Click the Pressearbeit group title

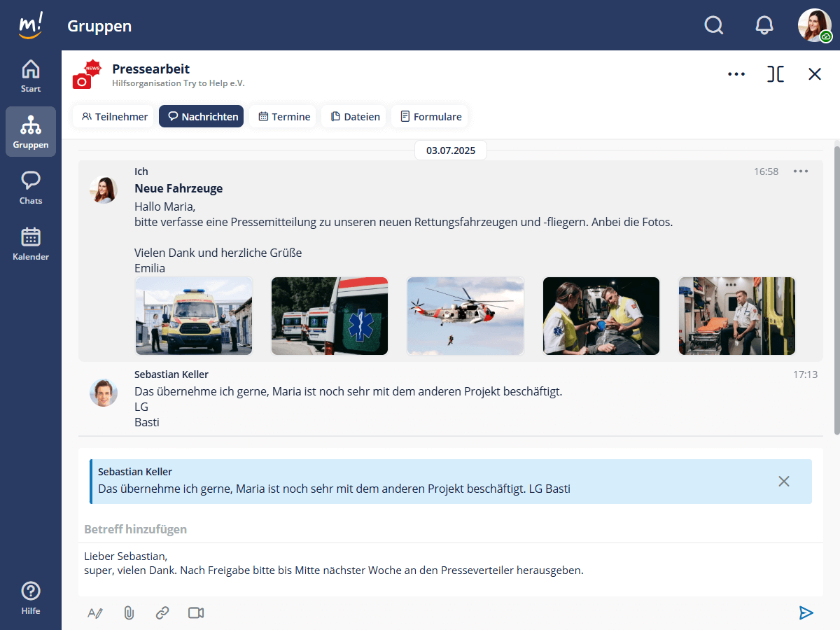click(150, 69)
